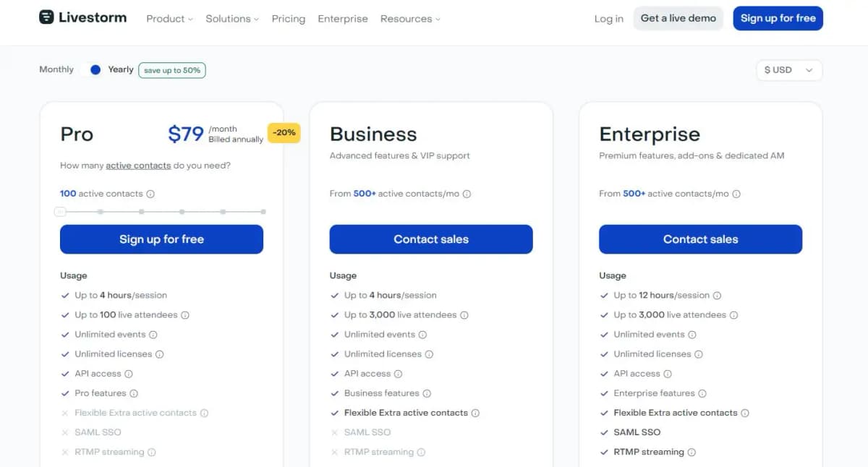
Task: Show info for Business features
Action: pos(427,393)
